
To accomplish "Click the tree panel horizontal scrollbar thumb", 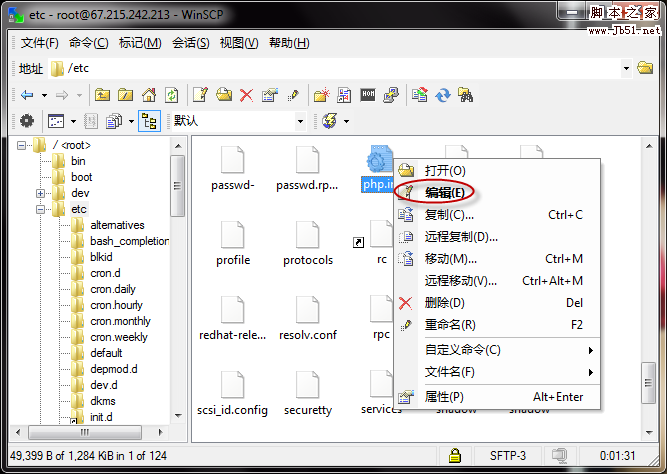I will [x=85, y=432].
